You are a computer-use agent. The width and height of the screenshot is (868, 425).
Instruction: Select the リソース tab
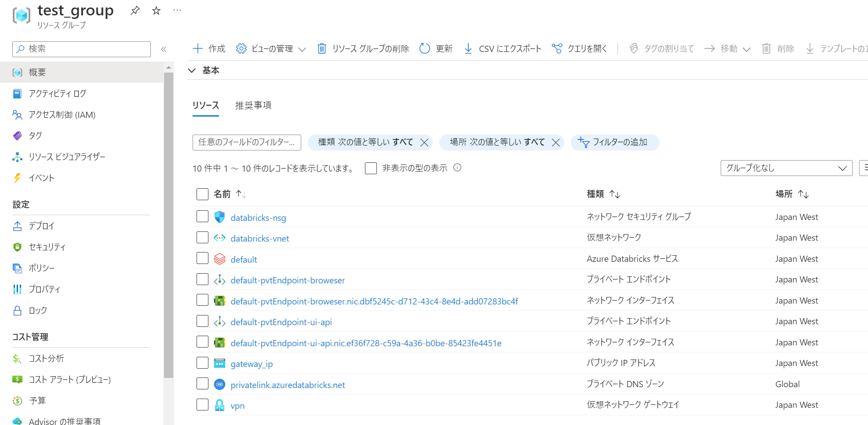(x=206, y=105)
